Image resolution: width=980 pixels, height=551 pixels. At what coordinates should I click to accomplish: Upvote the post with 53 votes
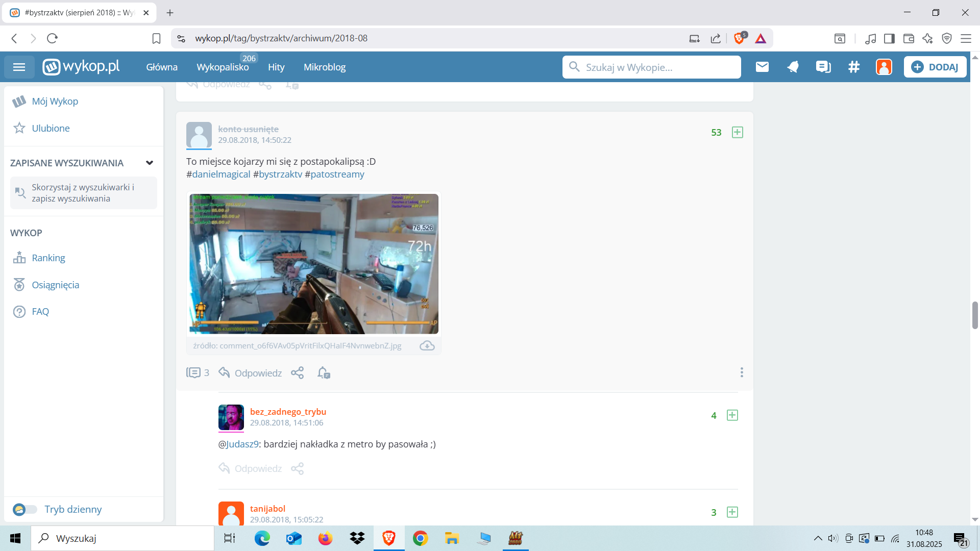tap(737, 133)
